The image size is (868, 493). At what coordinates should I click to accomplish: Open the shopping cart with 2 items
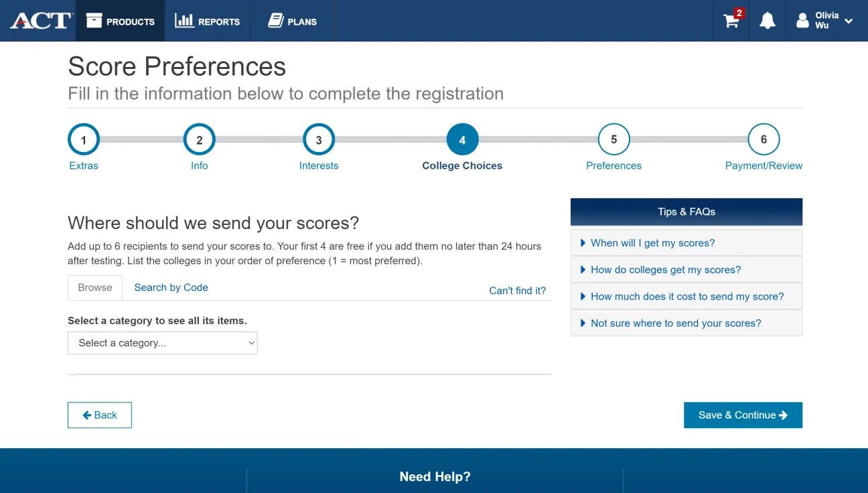coord(733,19)
